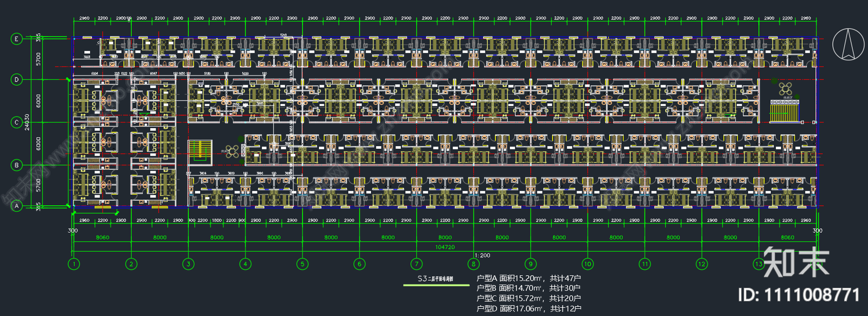This screenshot has width=868, height=316.
Task: Click the ID: 1111008771 watermark text
Action: tap(799, 295)
